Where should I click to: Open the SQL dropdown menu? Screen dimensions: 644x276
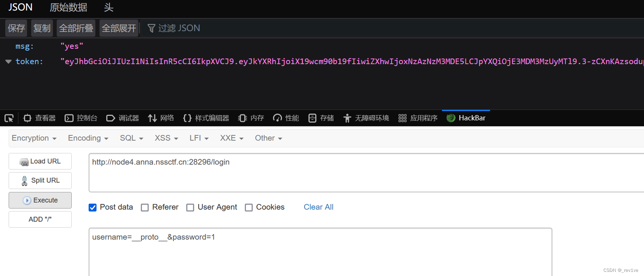click(x=132, y=138)
